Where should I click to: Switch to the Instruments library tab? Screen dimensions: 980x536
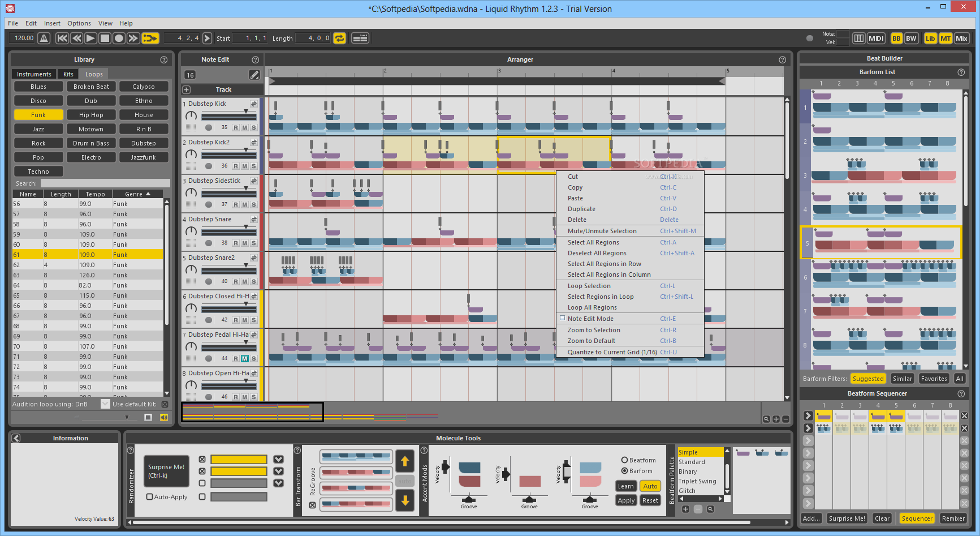[x=34, y=74]
